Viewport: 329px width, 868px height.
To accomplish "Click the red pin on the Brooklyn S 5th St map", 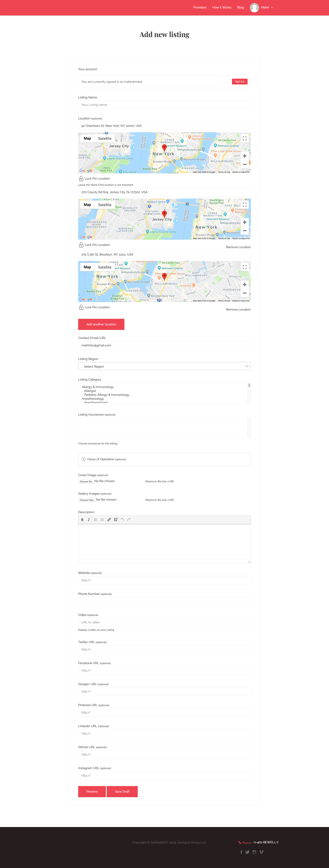I will coord(164,277).
